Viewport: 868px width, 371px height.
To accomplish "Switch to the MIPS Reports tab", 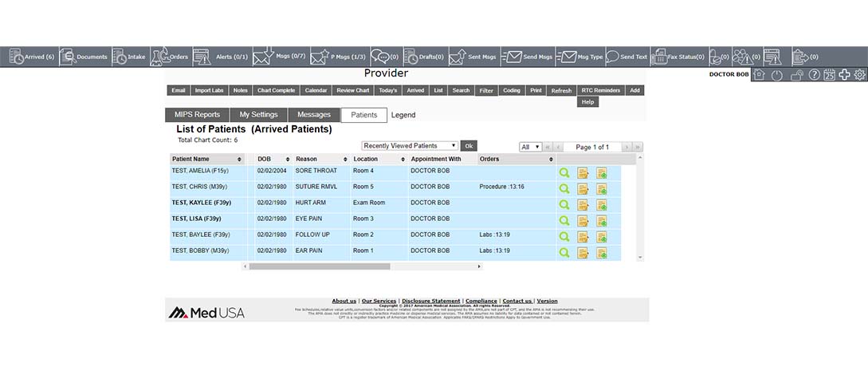I will [197, 115].
